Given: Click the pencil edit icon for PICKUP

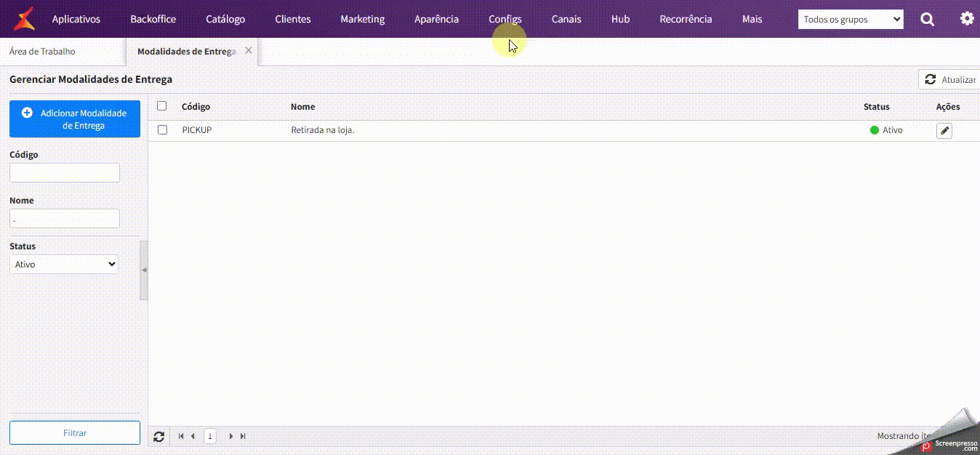Looking at the screenshot, I should 944,130.
